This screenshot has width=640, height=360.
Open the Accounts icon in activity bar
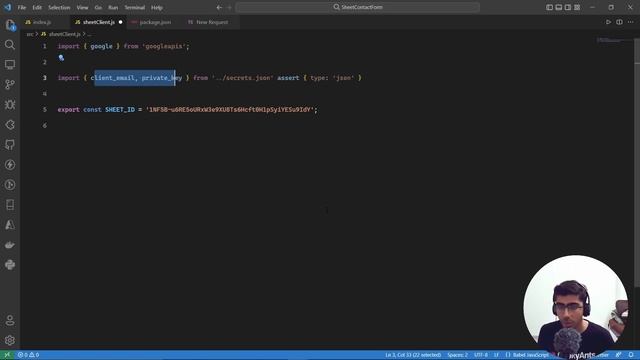point(10,320)
